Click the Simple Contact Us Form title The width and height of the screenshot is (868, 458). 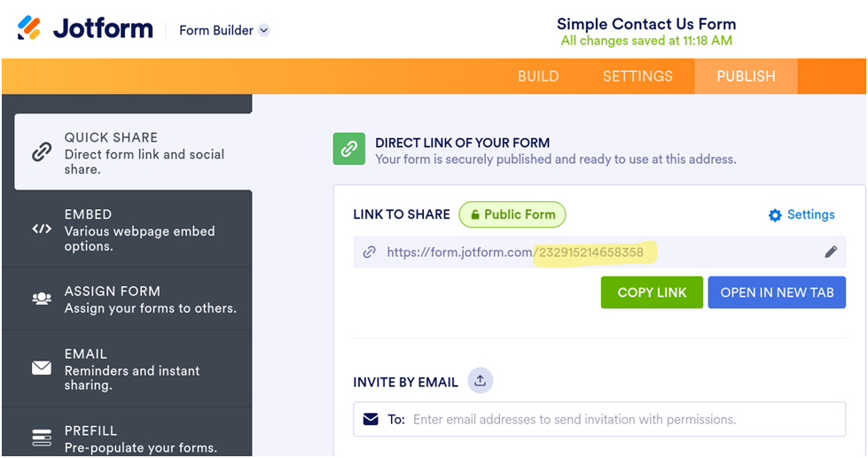pyautogui.click(x=645, y=24)
